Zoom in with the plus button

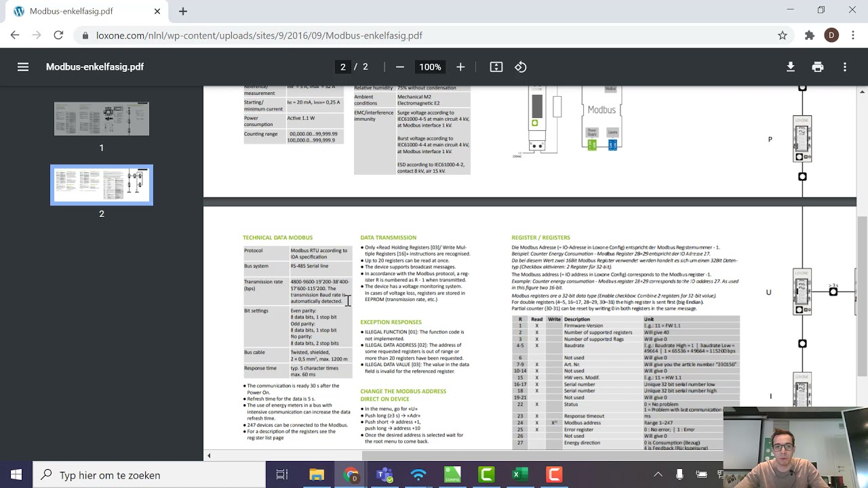[460, 66]
